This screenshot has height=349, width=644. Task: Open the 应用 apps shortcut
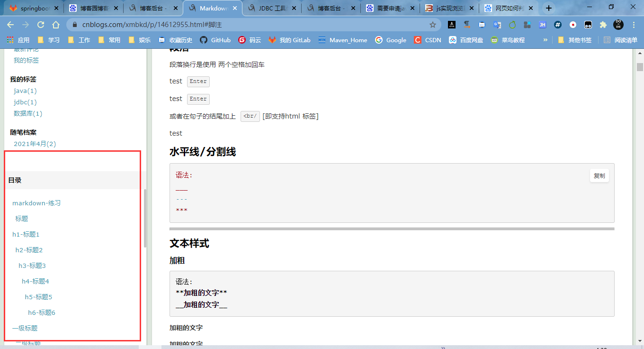18,40
